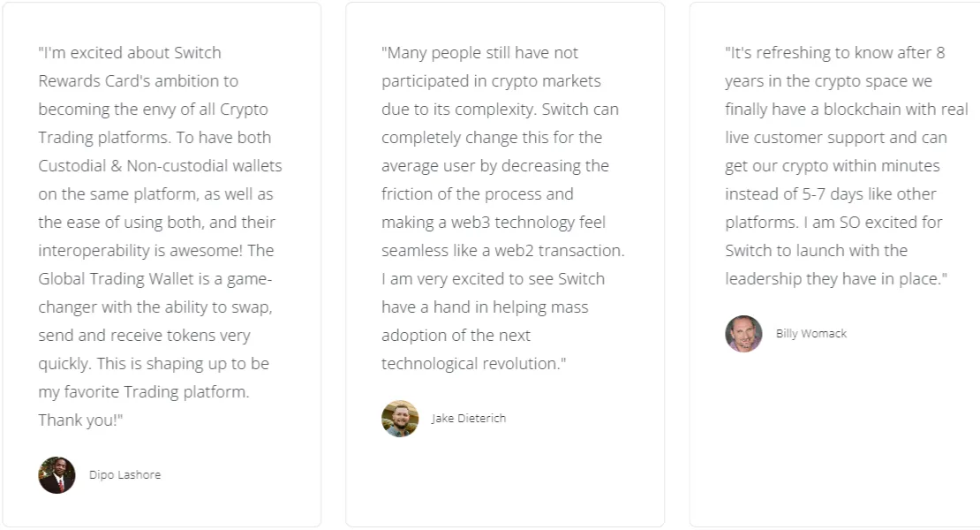Image resolution: width=980 pixels, height=530 pixels.
Task: Click 'Rewards Card's ambition to' line
Action: [x=138, y=81]
